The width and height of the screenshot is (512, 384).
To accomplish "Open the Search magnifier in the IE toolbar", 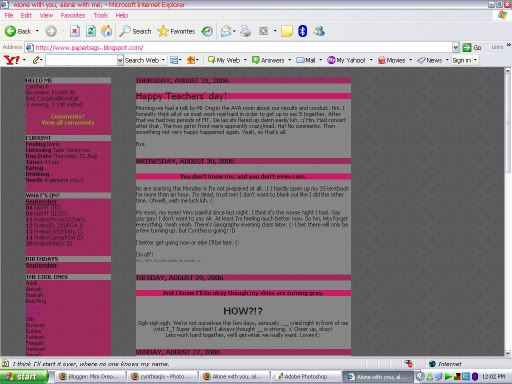I will [135, 31].
